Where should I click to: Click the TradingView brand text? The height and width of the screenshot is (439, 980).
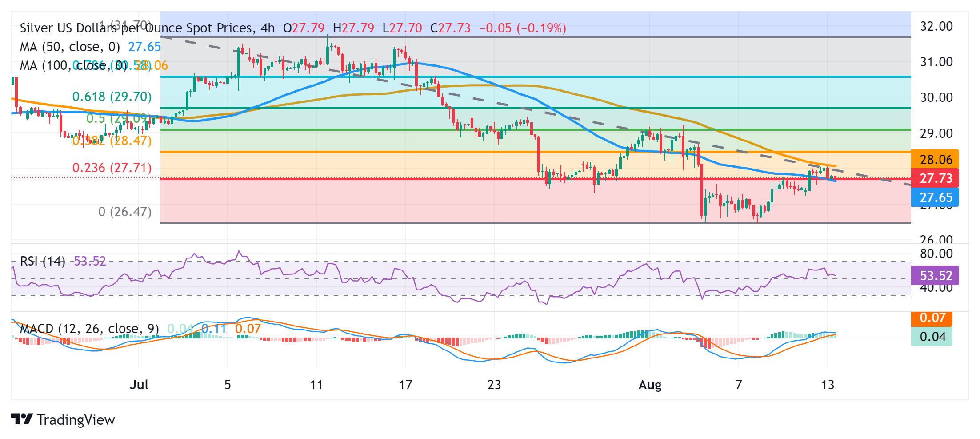(x=76, y=420)
